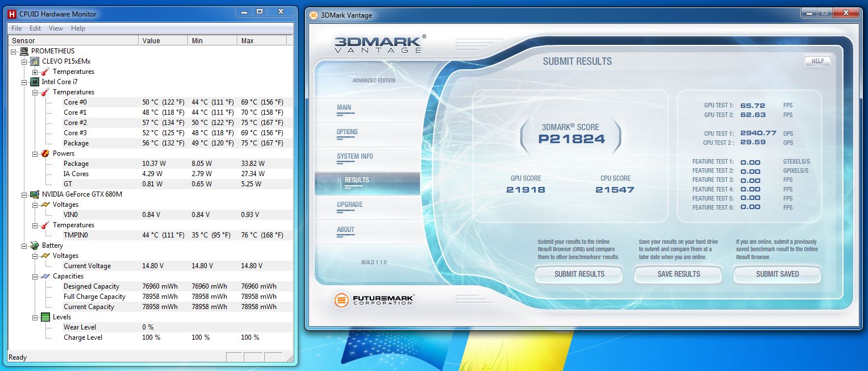
Task: Click the thermometer icon under NVIDIA GeForce
Action: [45, 225]
